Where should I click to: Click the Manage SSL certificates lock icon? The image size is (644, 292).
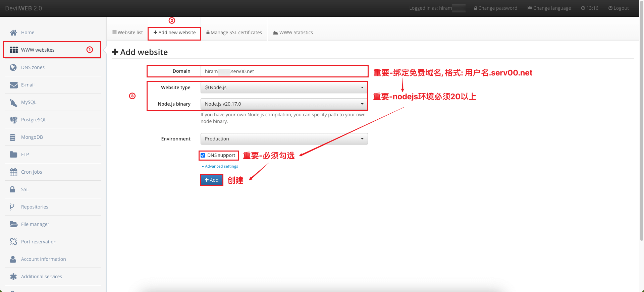click(x=208, y=33)
